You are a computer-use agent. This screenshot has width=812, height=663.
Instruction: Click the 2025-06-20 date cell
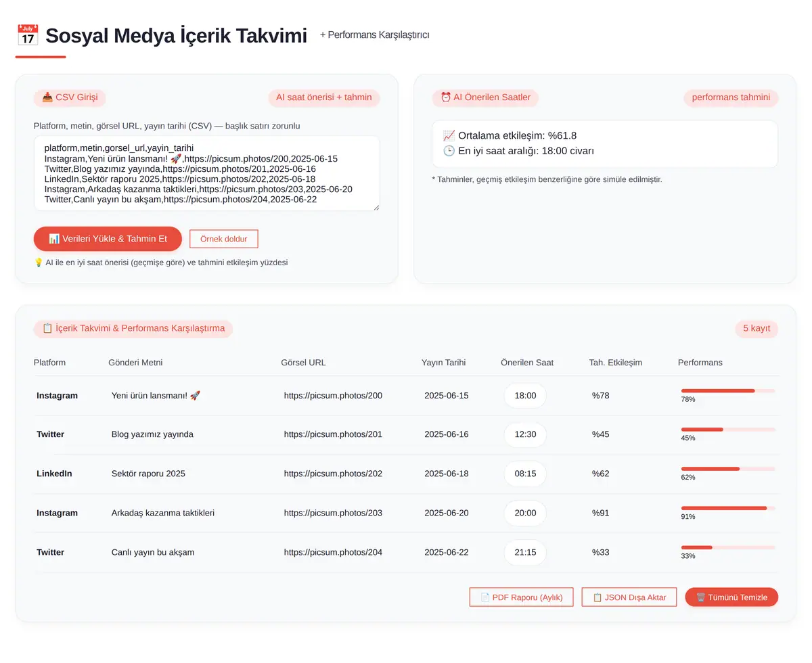click(x=447, y=513)
